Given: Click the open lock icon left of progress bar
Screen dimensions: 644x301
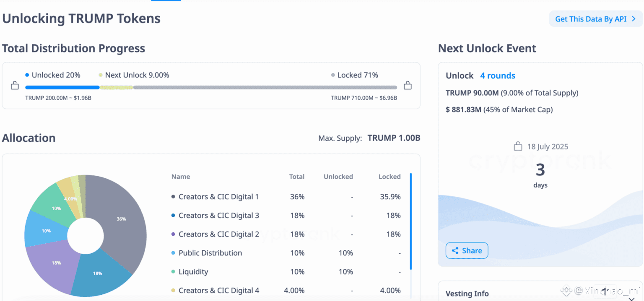Looking at the screenshot, I should (15, 85).
